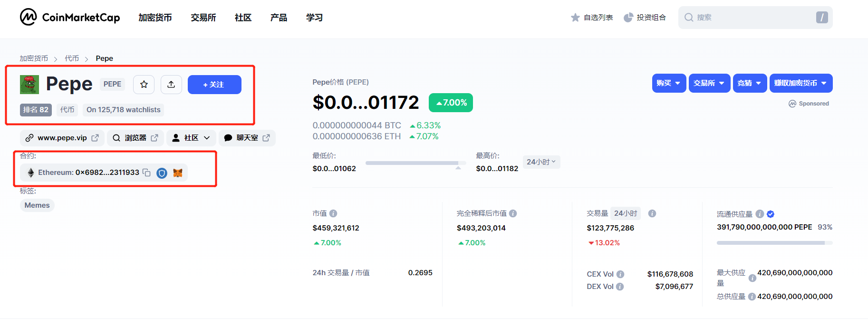
Task: Click the CoinMarketCap logo
Action: [x=70, y=18]
